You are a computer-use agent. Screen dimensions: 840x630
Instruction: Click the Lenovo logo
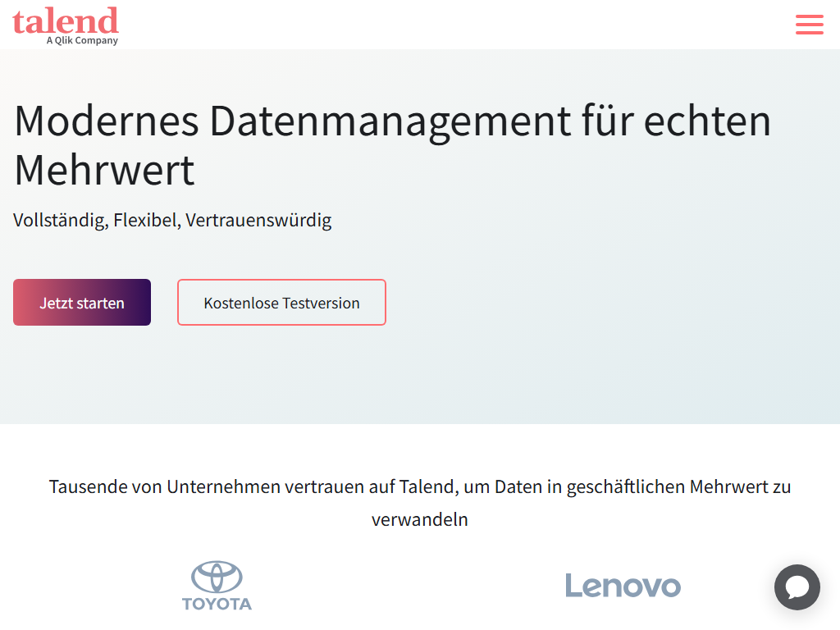tap(623, 586)
